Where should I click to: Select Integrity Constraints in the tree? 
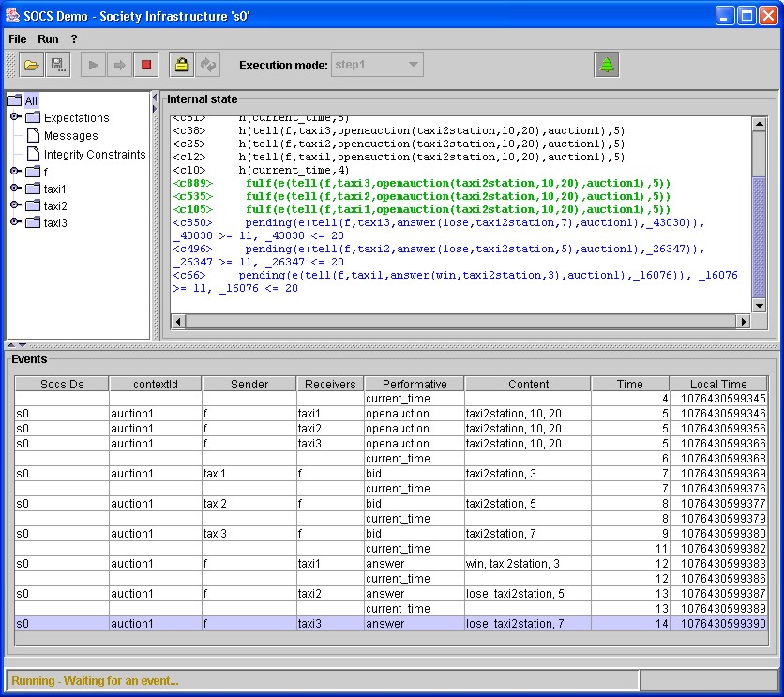94,154
